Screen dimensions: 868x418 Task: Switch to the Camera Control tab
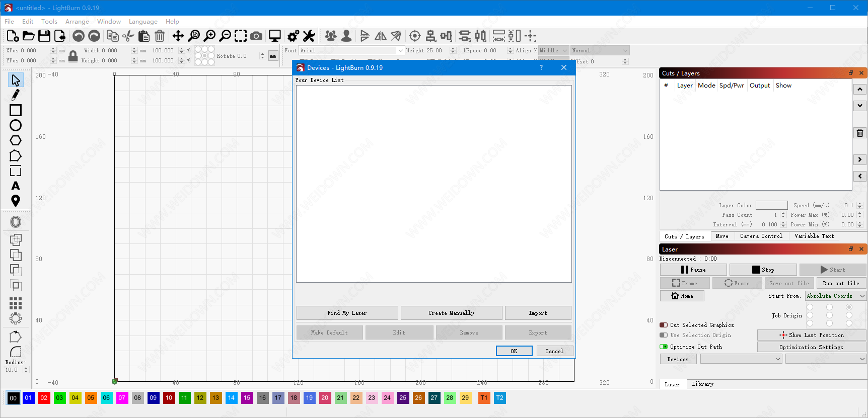tap(761, 236)
